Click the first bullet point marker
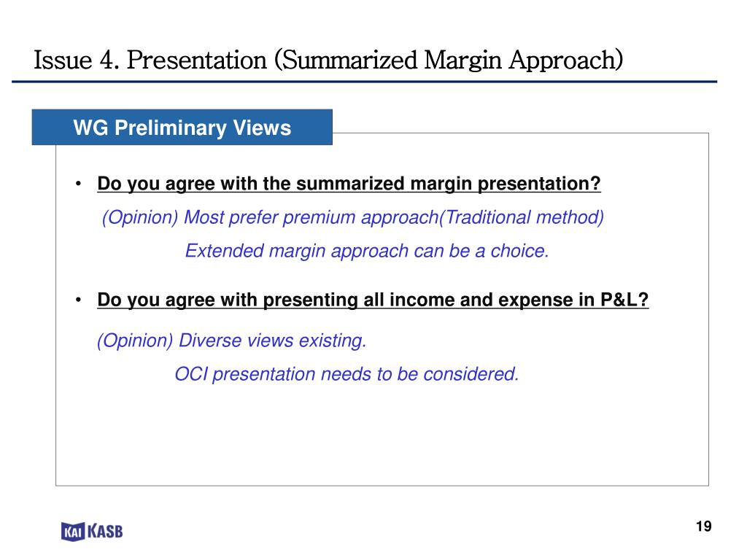Viewport: 747px width, 560px height. [x=78, y=184]
